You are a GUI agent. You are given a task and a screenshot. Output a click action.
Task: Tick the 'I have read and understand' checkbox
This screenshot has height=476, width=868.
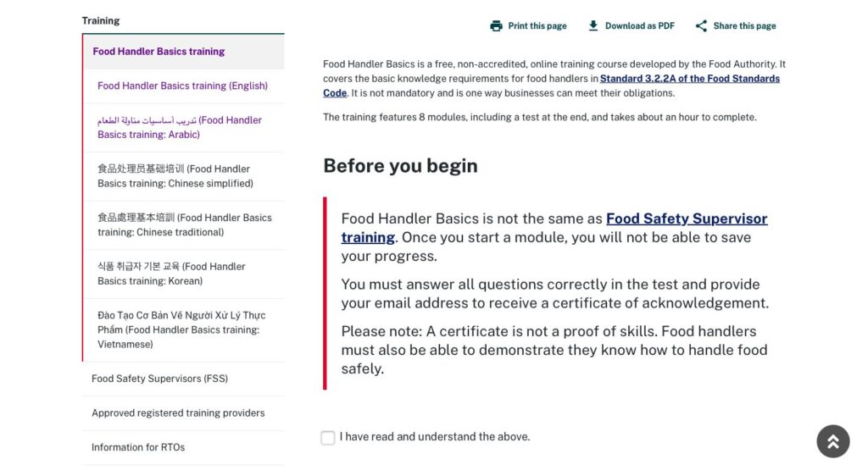tap(328, 438)
